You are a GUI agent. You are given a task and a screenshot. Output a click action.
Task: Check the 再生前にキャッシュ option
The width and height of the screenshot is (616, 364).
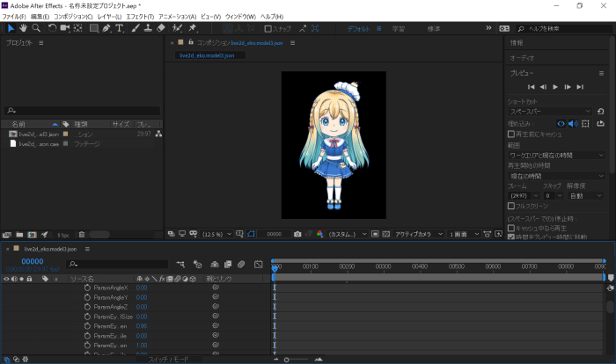(511, 135)
